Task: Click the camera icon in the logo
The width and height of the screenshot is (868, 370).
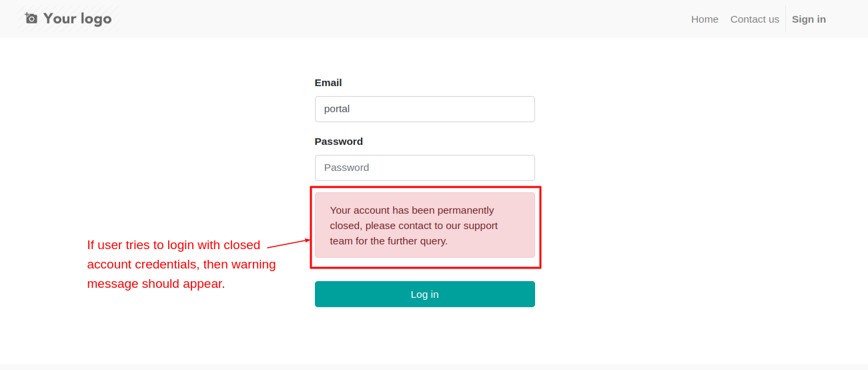Action: [31, 19]
